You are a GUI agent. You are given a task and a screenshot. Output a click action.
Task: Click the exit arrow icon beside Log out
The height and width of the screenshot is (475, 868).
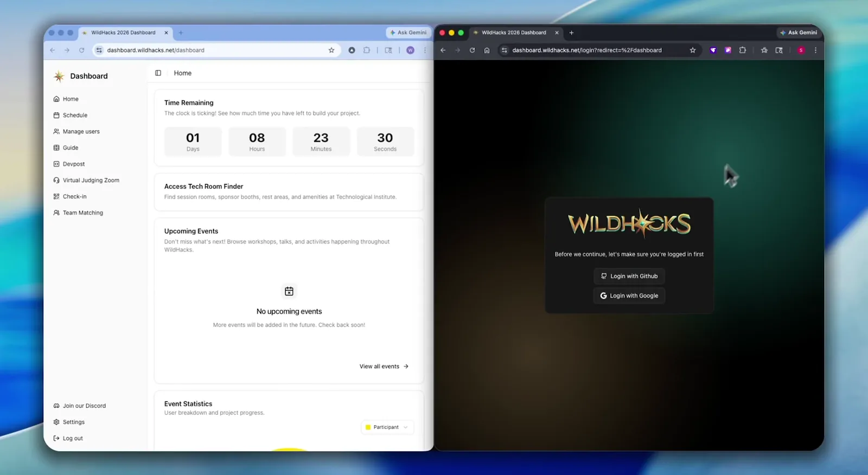pyautogui.click(x=56, y=438)
